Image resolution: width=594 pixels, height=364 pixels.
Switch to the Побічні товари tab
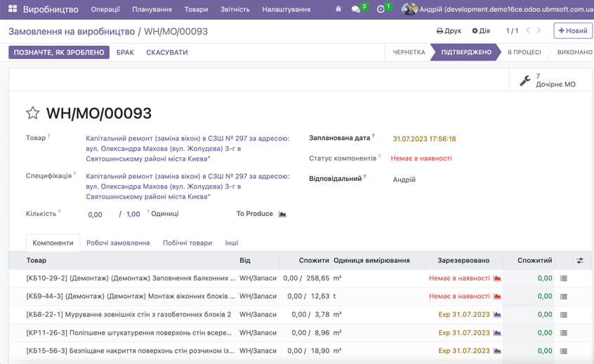(x=187, y=243)
